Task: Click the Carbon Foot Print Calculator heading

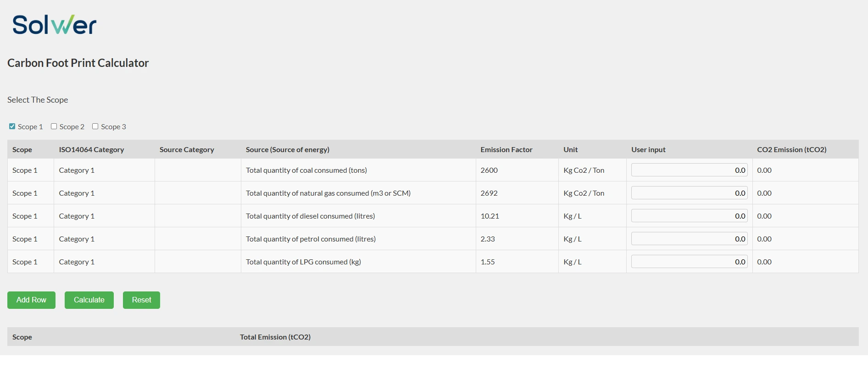Action: point(78,63)
